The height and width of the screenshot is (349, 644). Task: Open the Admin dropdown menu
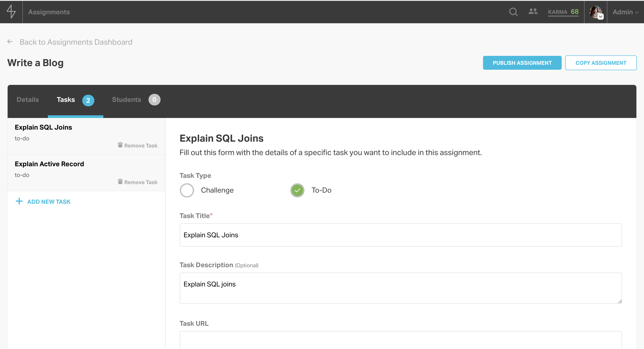pyautogui.click(x=625, y=12)
